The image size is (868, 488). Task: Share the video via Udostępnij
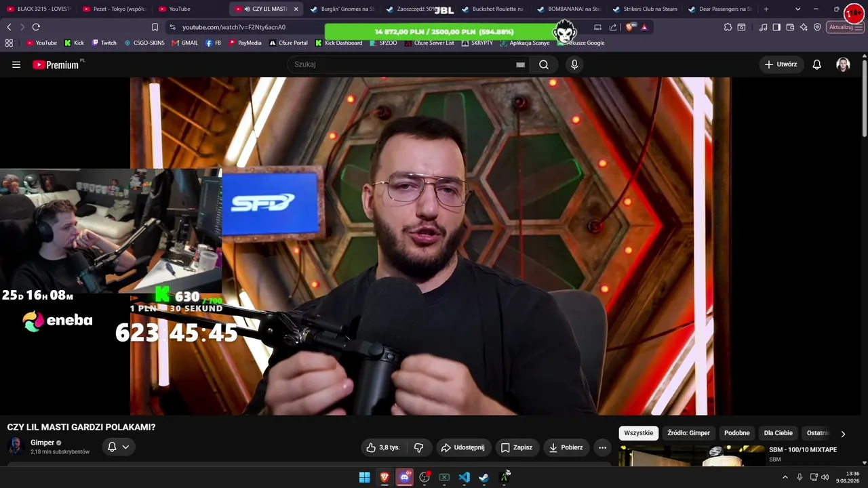[463, 447]
